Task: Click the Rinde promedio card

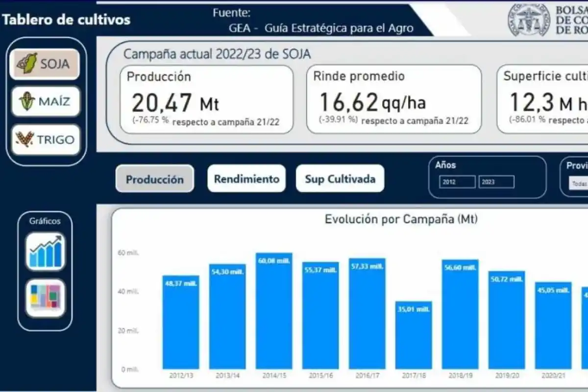Action: (393, 99)
